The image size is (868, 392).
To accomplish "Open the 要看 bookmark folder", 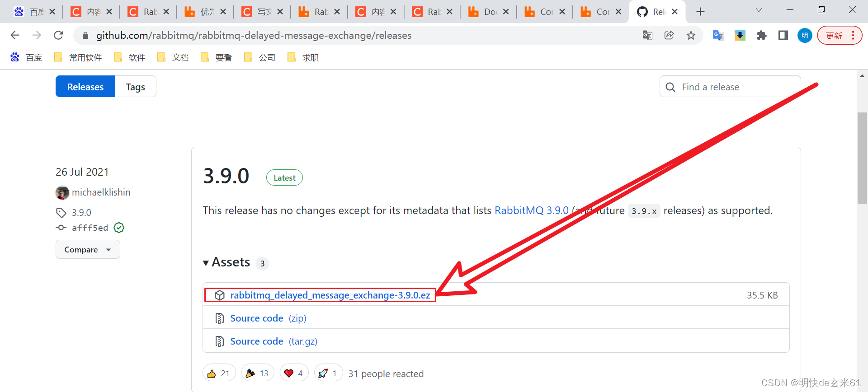I will pyautogui.click(x=217, y=57).
